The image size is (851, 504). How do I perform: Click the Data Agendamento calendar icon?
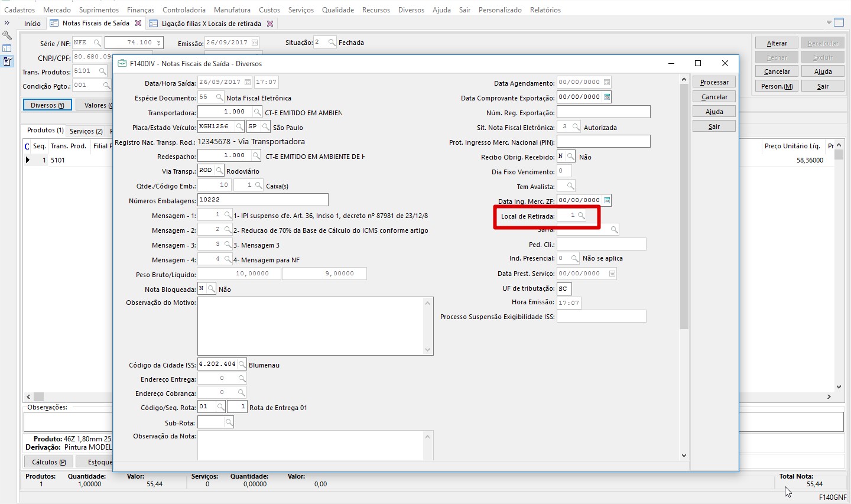click(x=607, y=83)
